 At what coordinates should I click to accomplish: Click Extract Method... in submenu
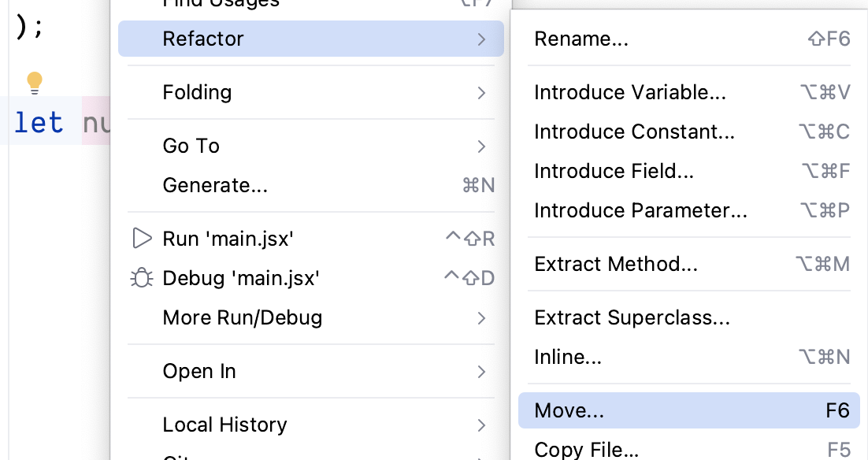click(616, 264)
